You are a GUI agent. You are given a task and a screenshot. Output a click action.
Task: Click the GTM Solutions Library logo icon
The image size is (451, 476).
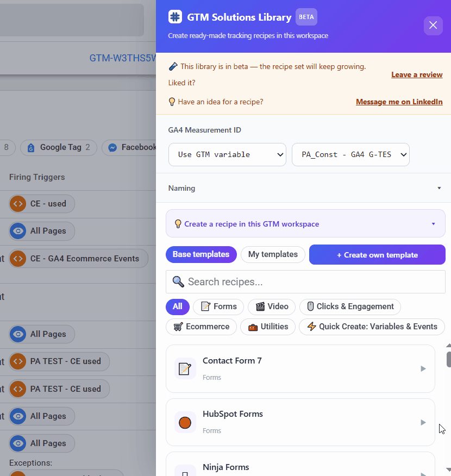tap(175, 17)
